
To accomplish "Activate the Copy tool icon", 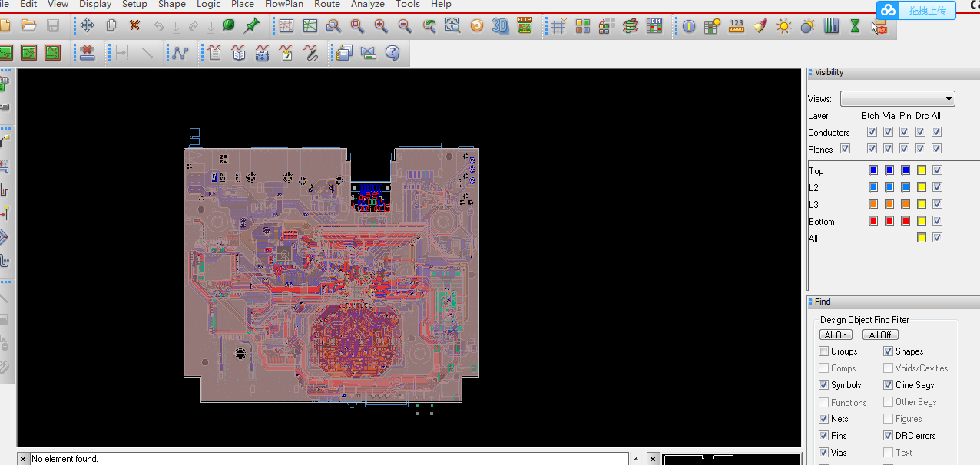I will pos(111,25).
